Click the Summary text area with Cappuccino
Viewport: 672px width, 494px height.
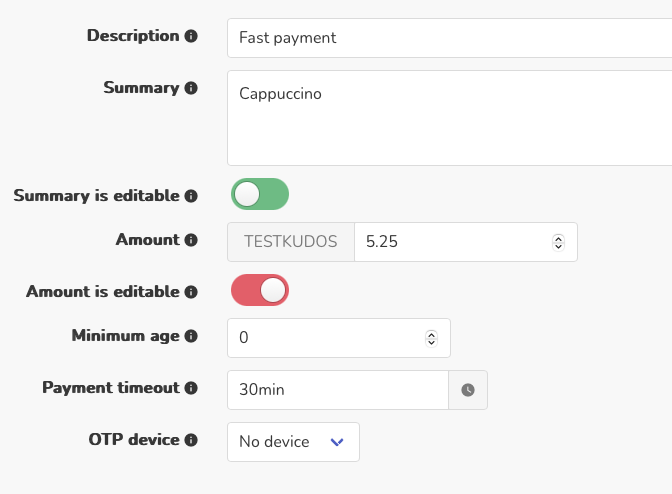pyautogui.click(x=450, y=118)
